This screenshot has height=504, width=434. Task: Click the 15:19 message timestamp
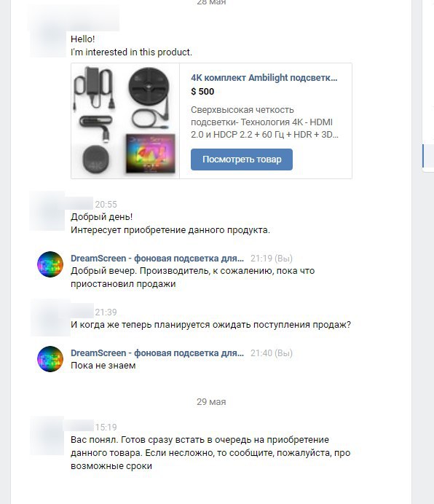(x=106, y=428)
